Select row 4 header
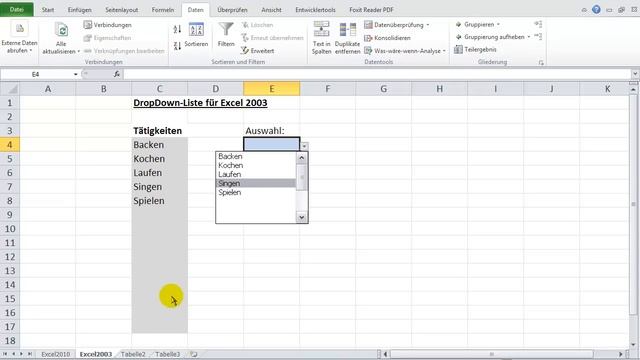Viewport: 640px width, 360px height. (10, 144)
